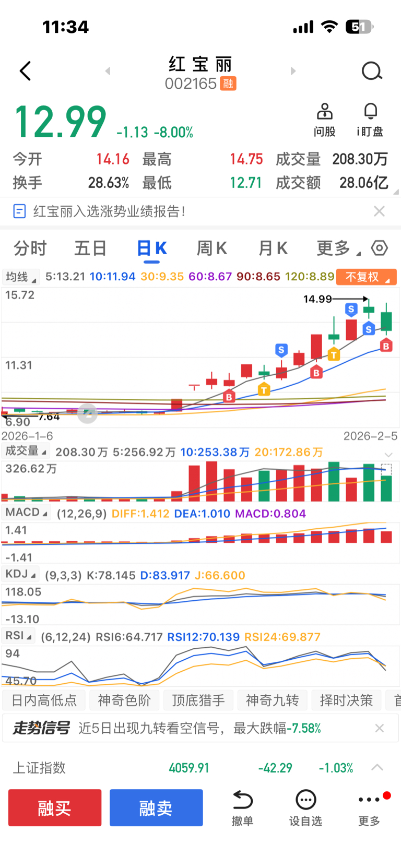Tap the 5:13.21 moving average value
The width and height of the screenshot is (401, 868).
click(x=65, y=277)
